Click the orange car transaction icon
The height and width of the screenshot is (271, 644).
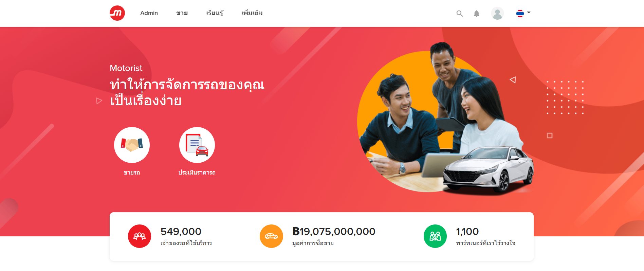click(x=271, y=236)
